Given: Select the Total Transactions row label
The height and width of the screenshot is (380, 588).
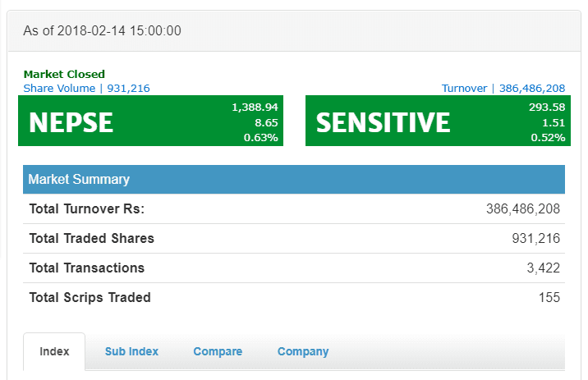Looking at the screenshot, I should coord(87,268).
